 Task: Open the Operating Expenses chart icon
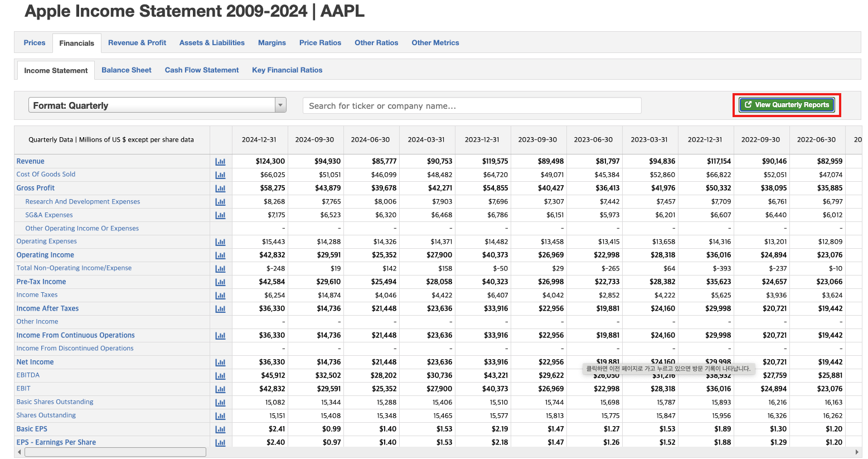220,242
